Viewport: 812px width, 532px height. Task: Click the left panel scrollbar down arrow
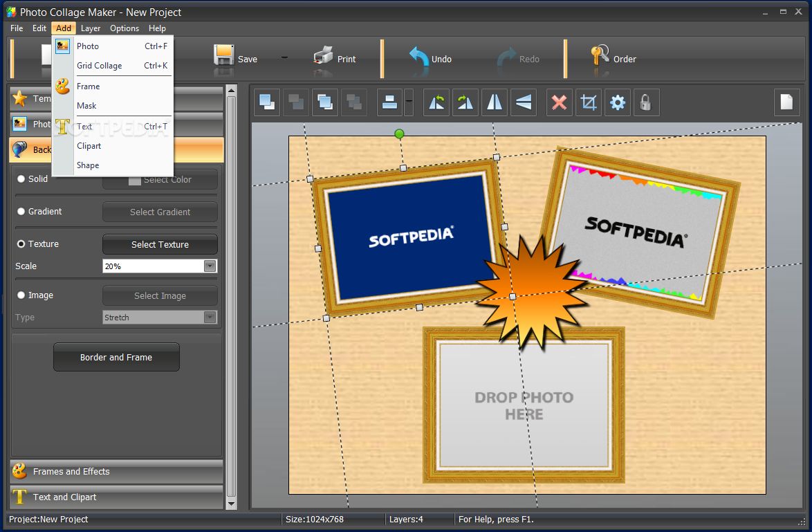232,503
